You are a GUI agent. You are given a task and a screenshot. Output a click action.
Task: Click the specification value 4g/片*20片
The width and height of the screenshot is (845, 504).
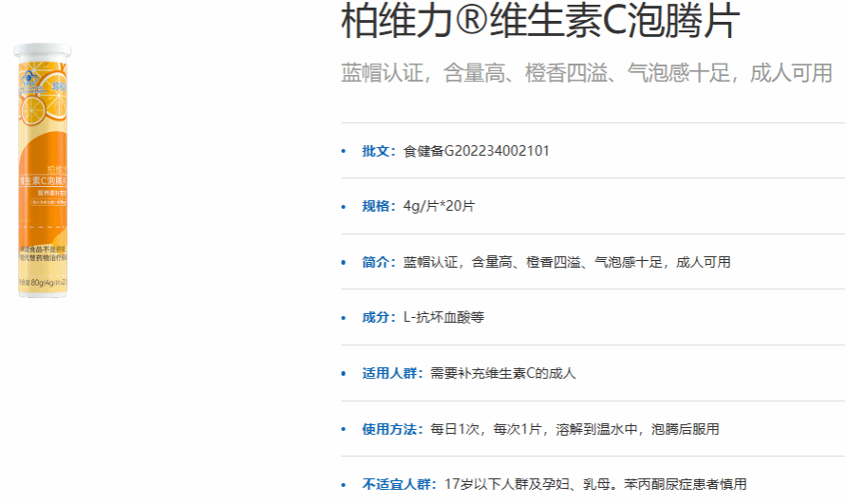point(439,206)
